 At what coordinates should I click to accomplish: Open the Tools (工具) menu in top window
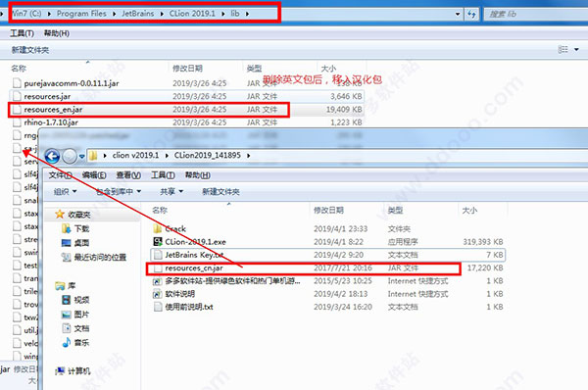22,33
